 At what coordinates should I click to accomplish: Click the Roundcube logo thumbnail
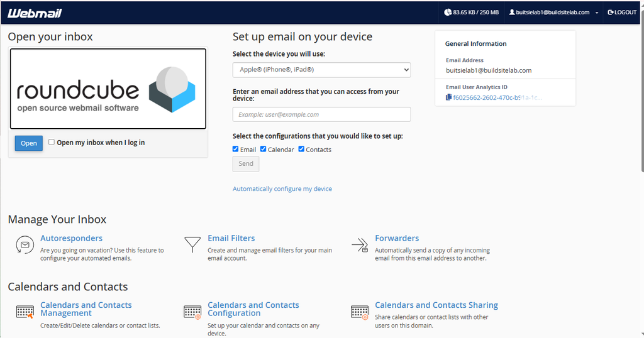tap(108, 89)
